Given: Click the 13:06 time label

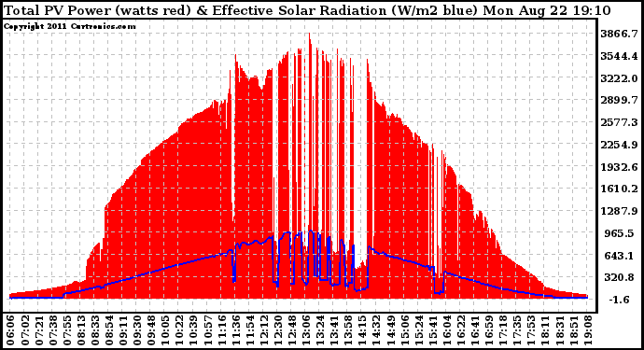Looking at the screenshot, I should point(305,330).
